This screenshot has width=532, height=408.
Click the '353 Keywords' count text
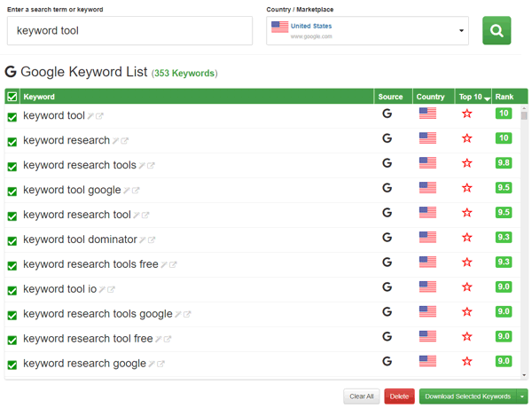pos(184,74)
